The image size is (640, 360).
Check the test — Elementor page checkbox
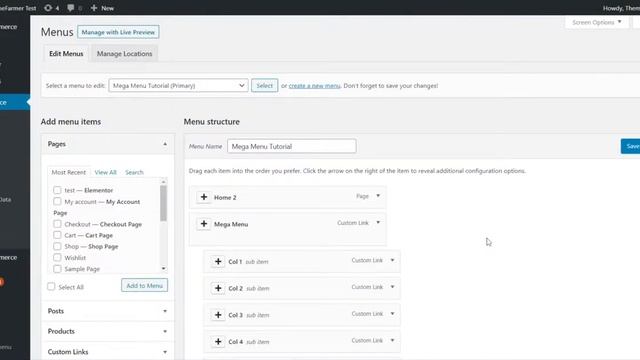(x=57, y=190)
